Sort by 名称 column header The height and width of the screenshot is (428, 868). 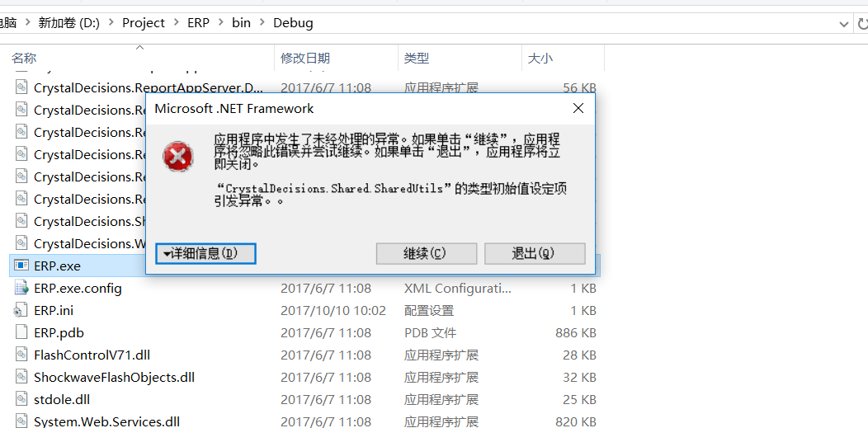click(x=24, y=58)
